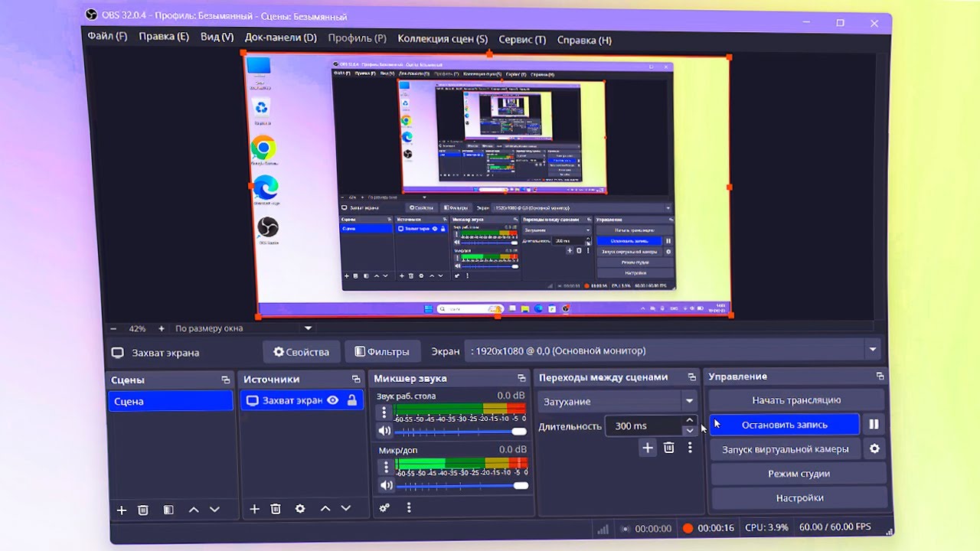
Task: Undock the Микшер звука panel
Action: (521, 378)
